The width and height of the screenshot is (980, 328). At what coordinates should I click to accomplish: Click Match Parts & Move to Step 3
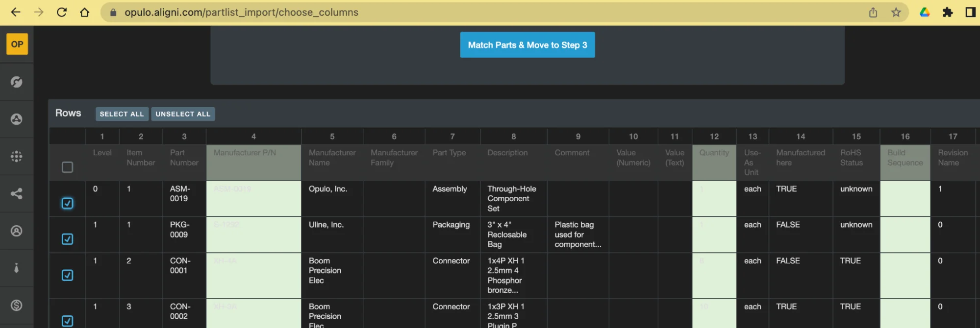(x=527, y=45)
